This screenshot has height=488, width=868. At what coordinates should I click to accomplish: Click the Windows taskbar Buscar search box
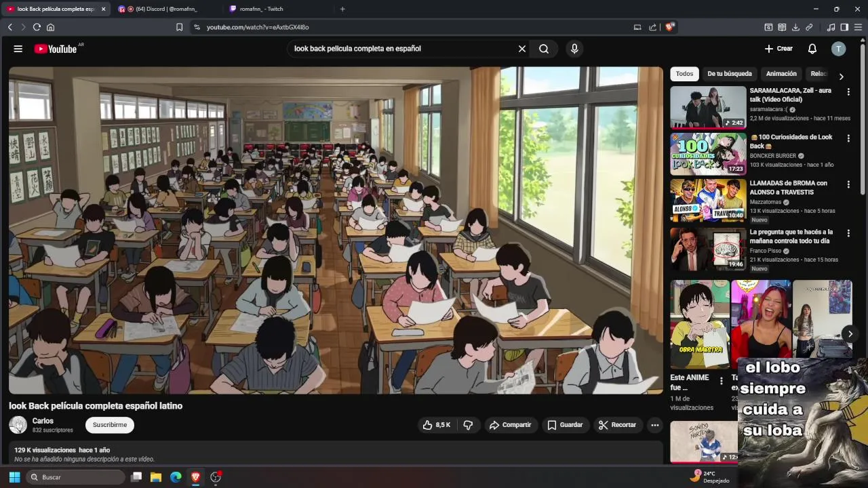coord(76,477)
